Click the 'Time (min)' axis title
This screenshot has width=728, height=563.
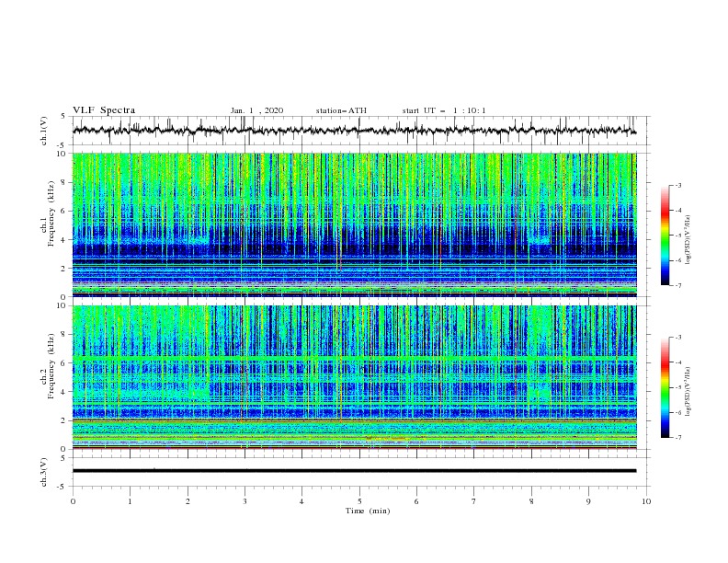tap(368, 511)
